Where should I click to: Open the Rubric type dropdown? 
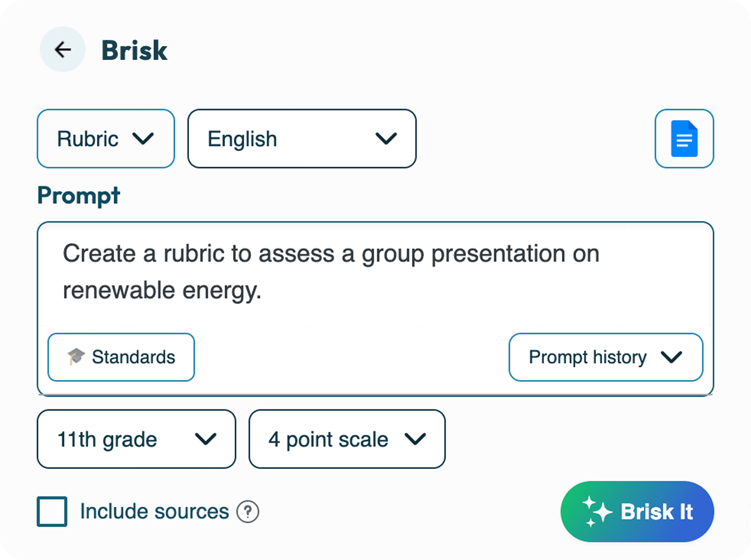click(106, 139)
